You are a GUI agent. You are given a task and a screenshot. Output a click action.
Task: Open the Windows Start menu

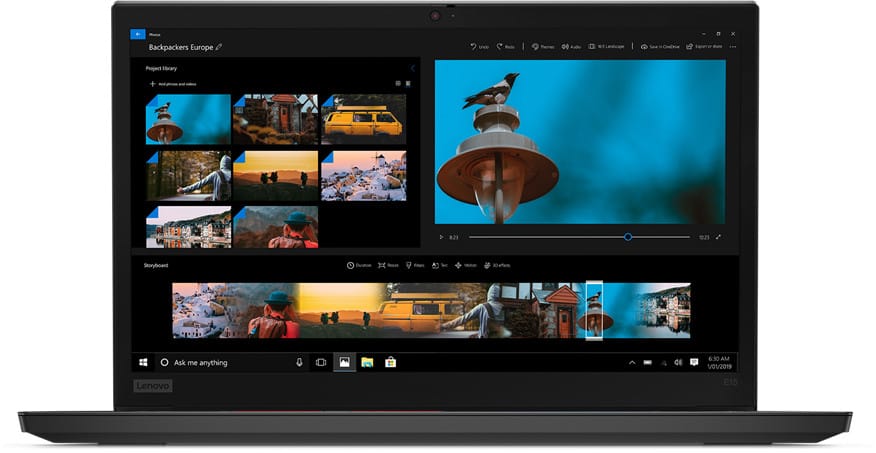coord(143,363)
